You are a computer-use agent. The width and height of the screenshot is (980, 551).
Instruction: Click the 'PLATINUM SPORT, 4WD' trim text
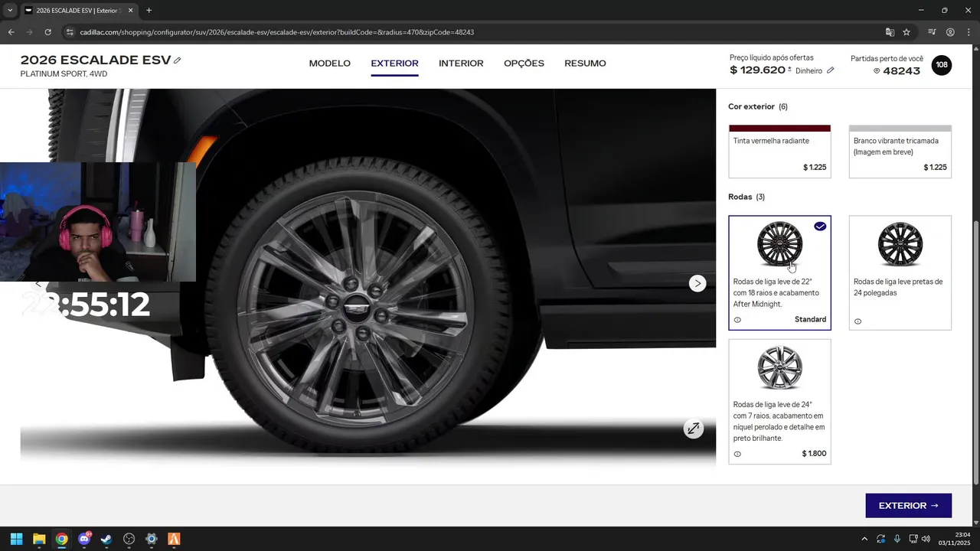pyautogui.click(x=64, y=74)
